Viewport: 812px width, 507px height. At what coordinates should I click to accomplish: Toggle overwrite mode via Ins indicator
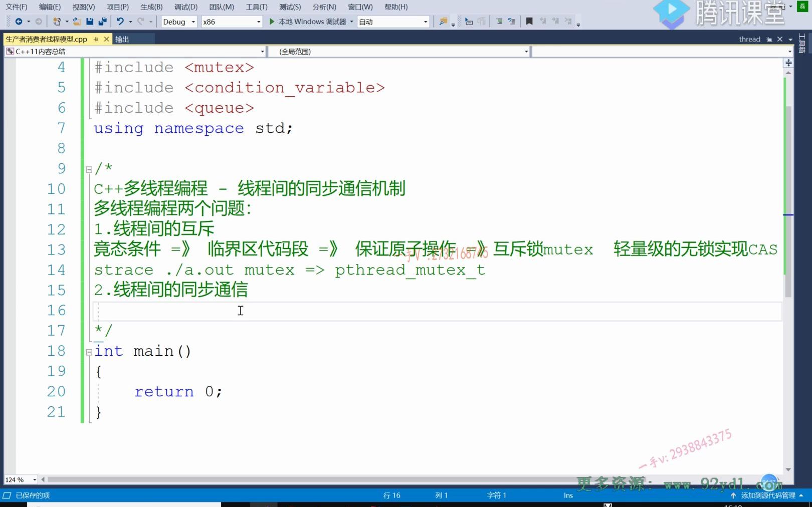(x=567, y=495)
